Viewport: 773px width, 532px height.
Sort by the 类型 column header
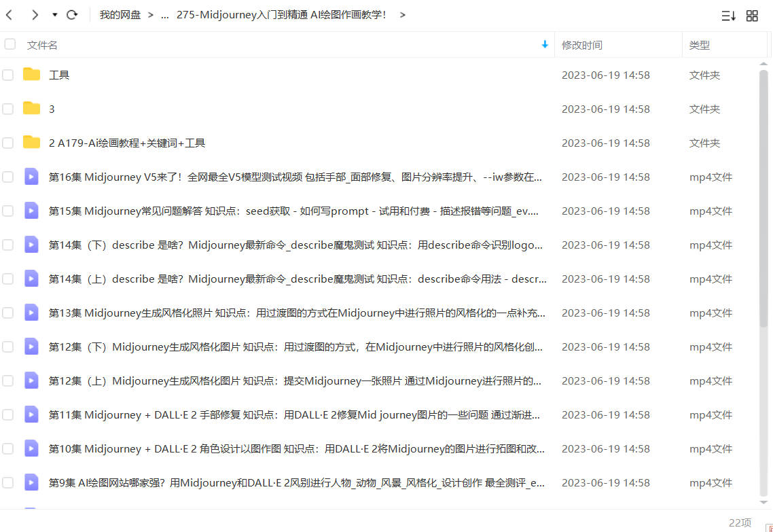point(699,46)
